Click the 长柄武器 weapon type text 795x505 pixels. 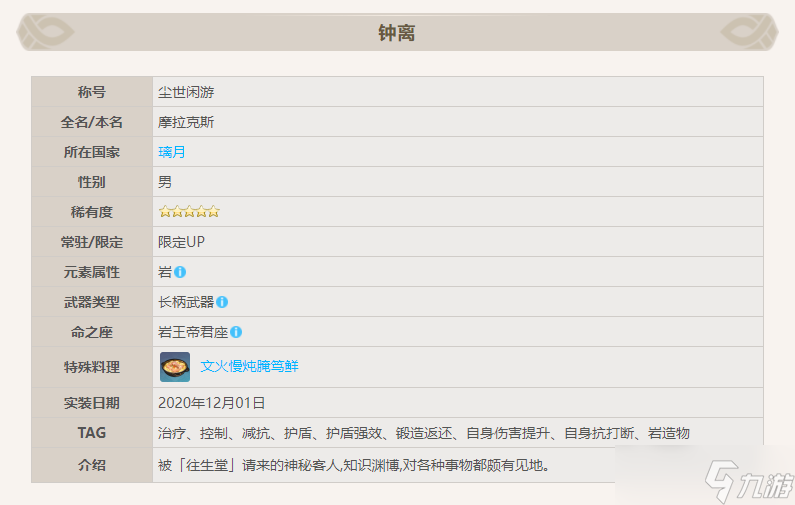(x=186, y=302)
